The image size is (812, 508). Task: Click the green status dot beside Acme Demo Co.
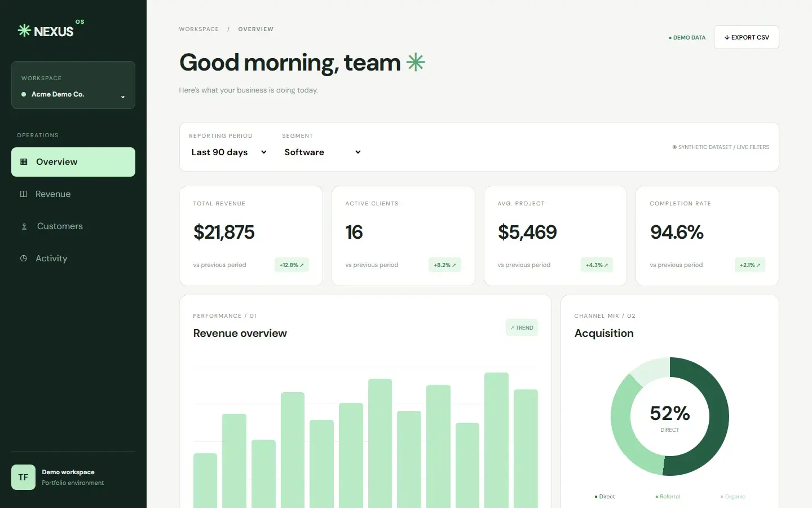pyautogui.click(x=24, y=94)
